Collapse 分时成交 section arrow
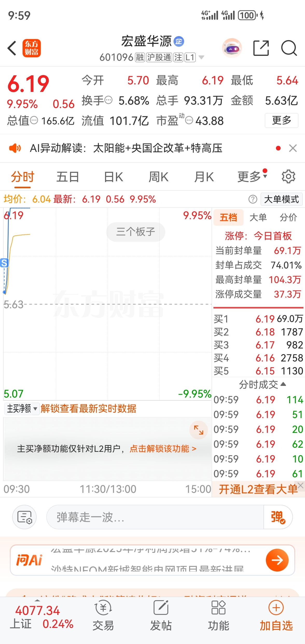The width and height of the screenshot is (305, 644). pyautogui.click(x=283, y=384)
